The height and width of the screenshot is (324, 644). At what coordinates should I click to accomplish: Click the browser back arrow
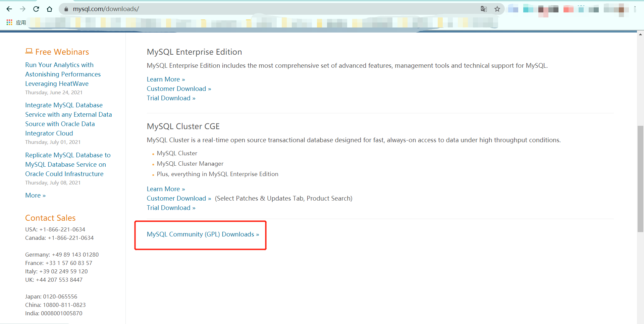(9, 9)
